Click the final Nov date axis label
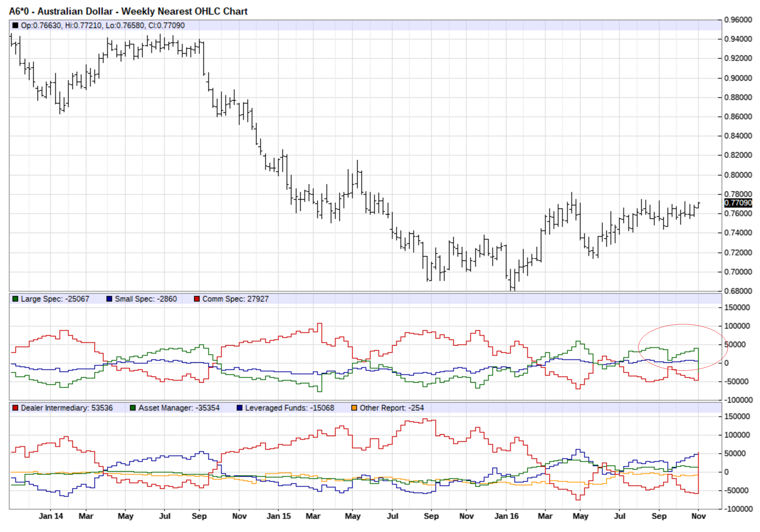The image size is (760, 532). 698,516
